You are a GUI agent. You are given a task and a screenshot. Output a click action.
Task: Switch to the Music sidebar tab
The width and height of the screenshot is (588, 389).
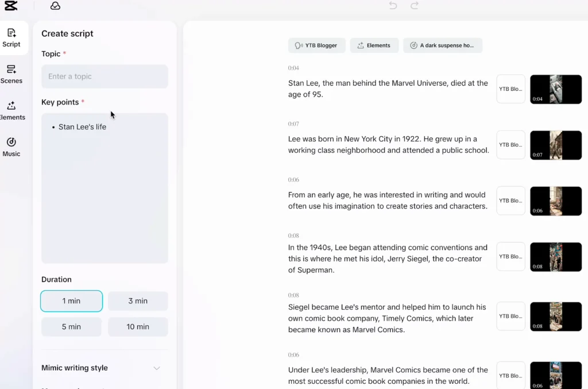(11, 147)
